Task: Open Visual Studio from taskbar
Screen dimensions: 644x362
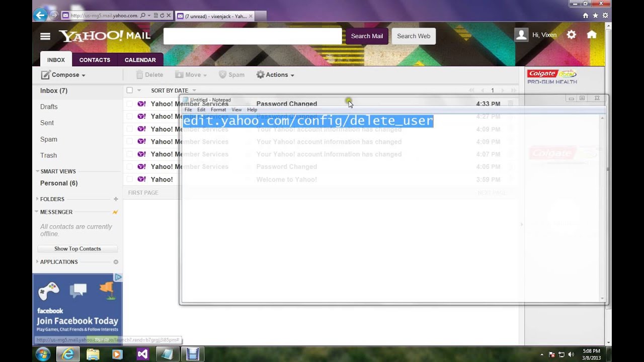Action: 142,354
